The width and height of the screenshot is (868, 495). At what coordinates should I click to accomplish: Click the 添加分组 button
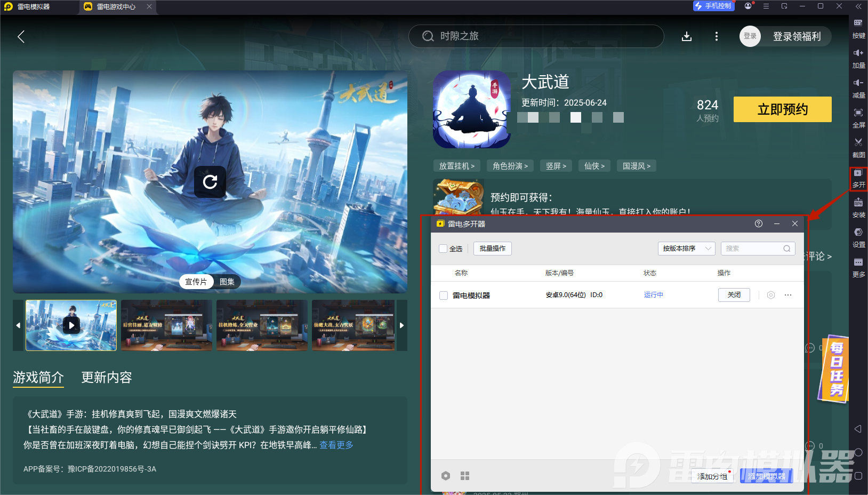click(712, 476)
